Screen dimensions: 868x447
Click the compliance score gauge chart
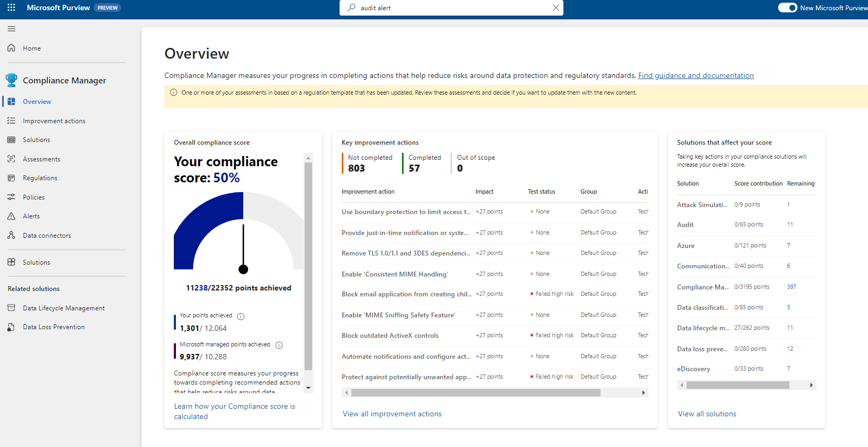[x=239, y=231]
